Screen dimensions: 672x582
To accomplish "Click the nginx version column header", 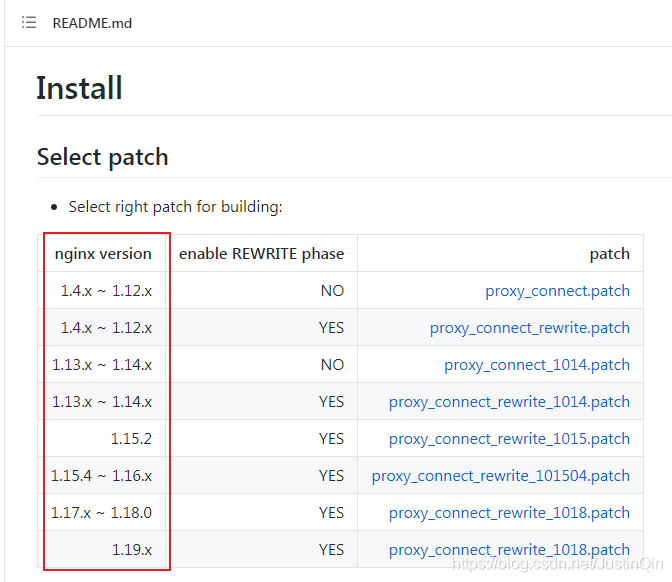I will click(x=103, y=254).
